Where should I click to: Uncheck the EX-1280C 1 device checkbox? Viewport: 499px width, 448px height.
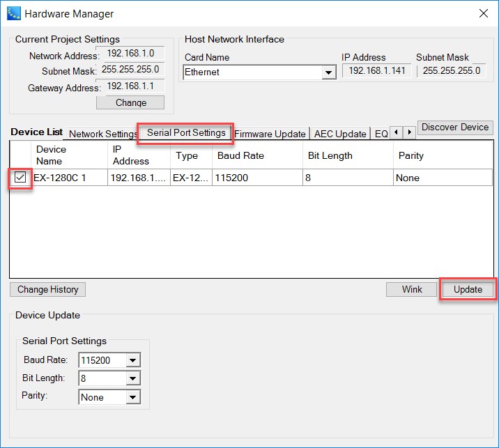click(x=20, y=178)
